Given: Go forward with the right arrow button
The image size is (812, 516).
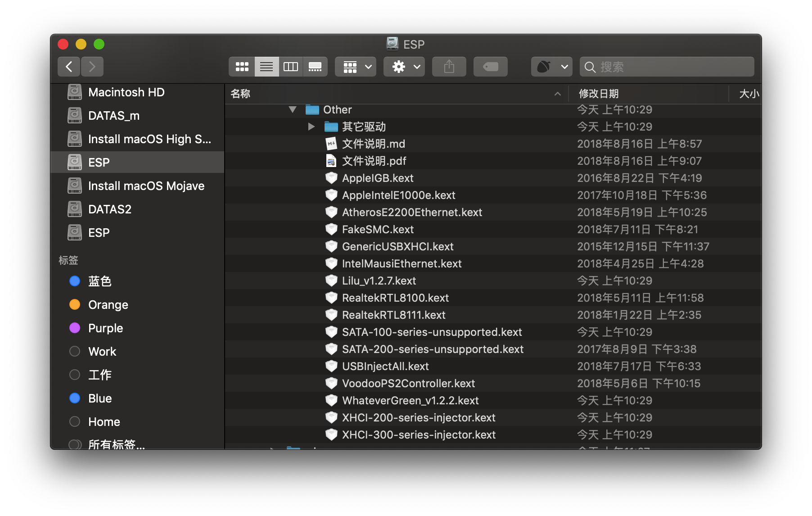Looking at the screenshot, I should click(x=92, y=67).
